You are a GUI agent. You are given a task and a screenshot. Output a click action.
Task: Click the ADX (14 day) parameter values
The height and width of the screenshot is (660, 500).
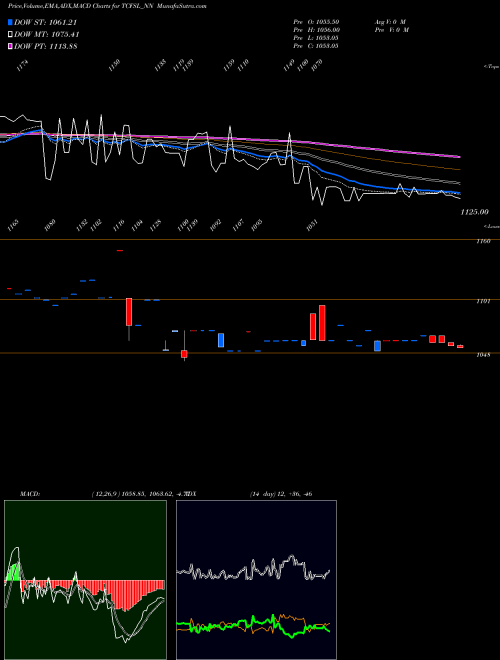(281, 494)
